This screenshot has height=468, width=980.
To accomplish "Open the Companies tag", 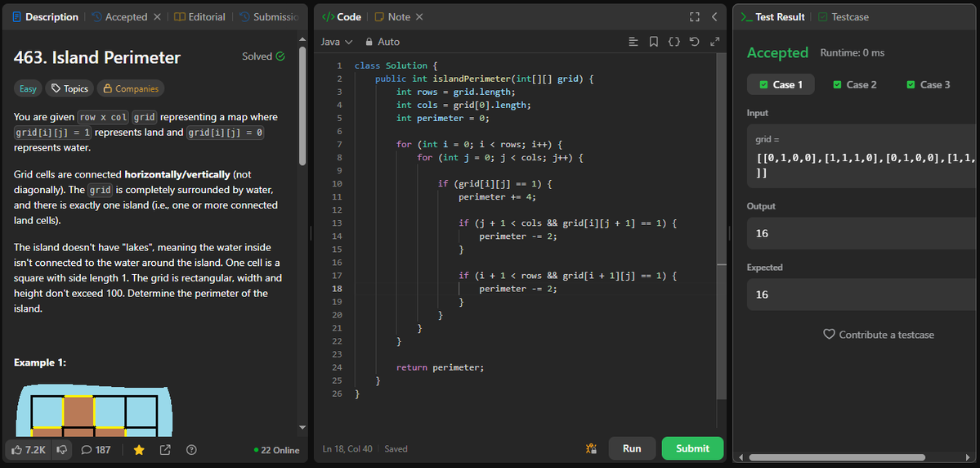I will [131, 88].
